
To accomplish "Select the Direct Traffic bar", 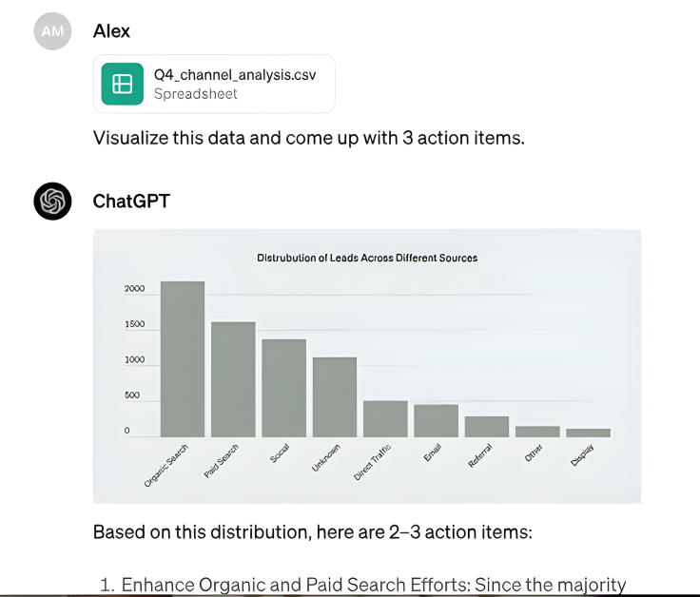I will point(385,419).
